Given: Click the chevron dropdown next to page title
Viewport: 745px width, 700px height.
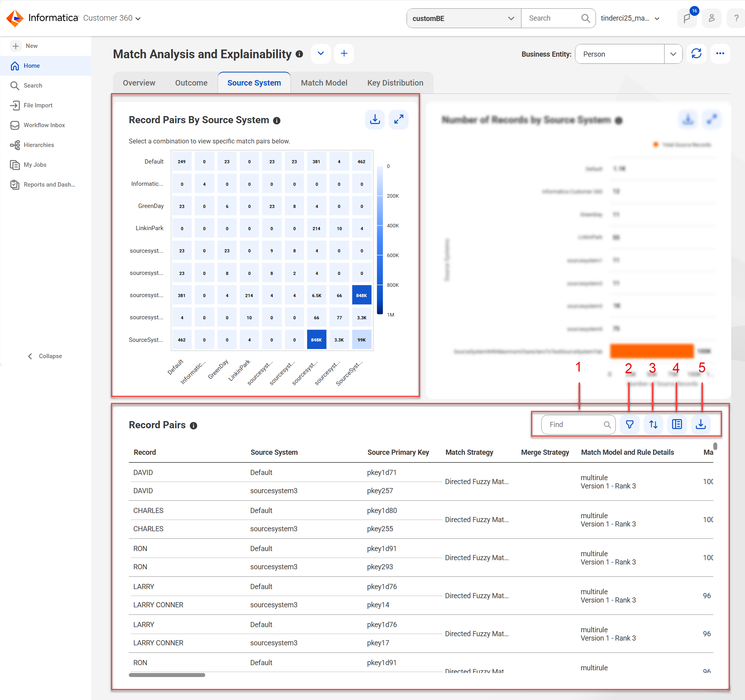Looking at the screenshot, I should [321, 53].
